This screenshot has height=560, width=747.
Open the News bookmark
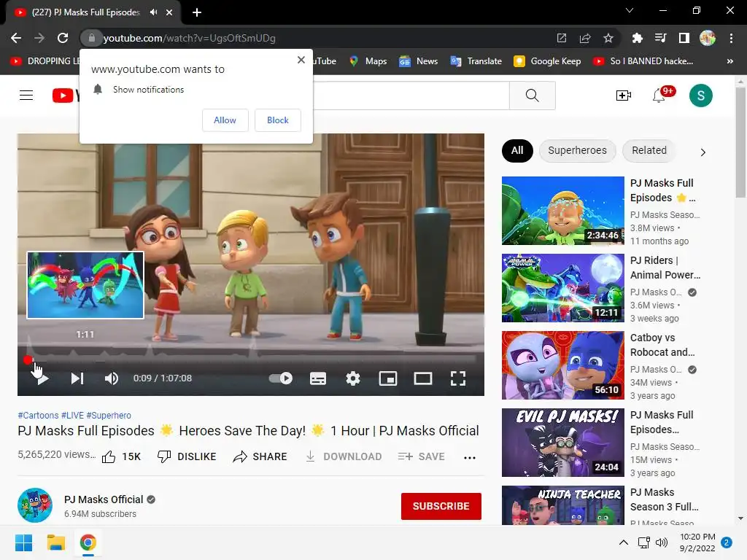(x=418, y=61)
